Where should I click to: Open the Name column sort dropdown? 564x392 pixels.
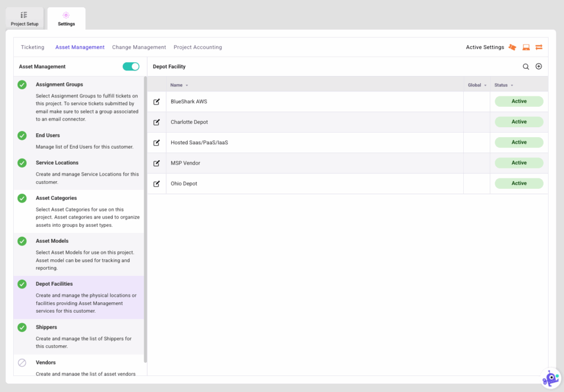point(187,85)
